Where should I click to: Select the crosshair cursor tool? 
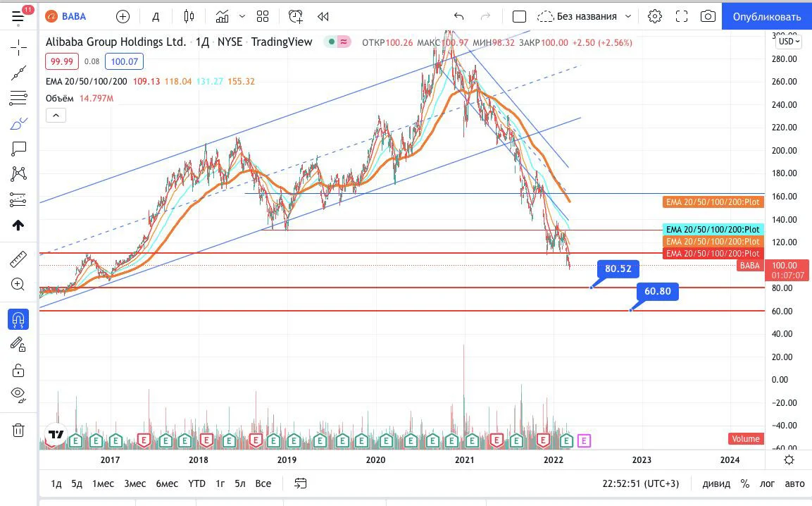click(x=18, y=48)
